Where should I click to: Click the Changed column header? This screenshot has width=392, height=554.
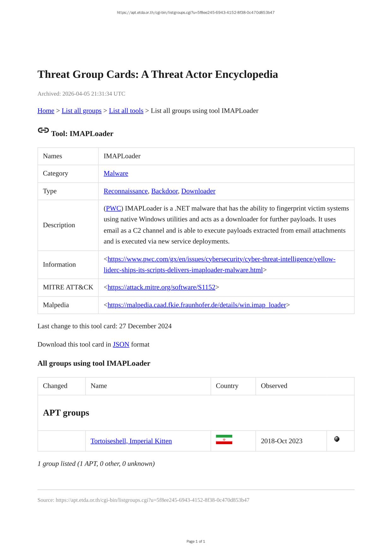pyautogui.click(x=55, y=386)
